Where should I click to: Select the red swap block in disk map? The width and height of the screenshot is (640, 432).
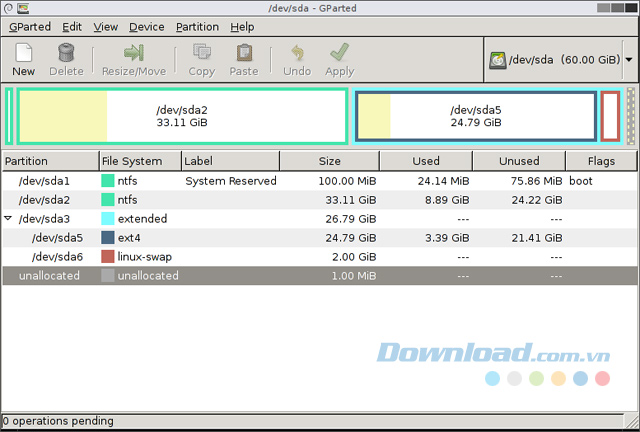pos(610,116)
